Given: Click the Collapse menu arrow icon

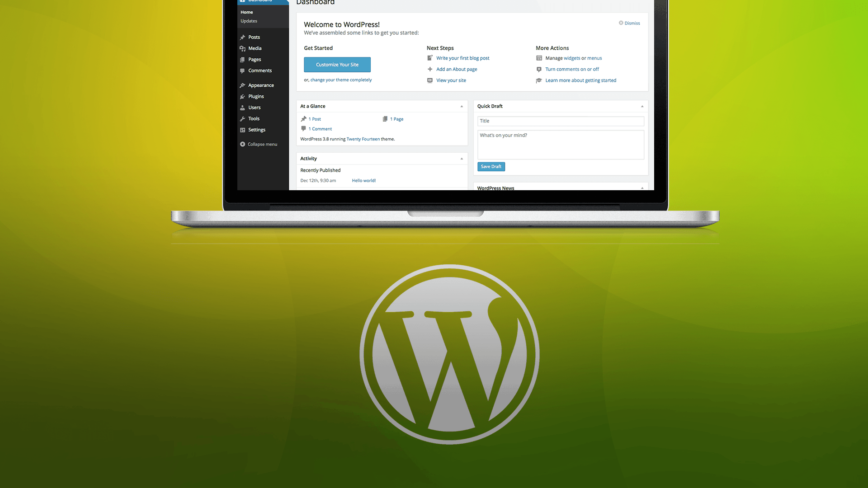Looking at the screenshot, I should point(243,144).
